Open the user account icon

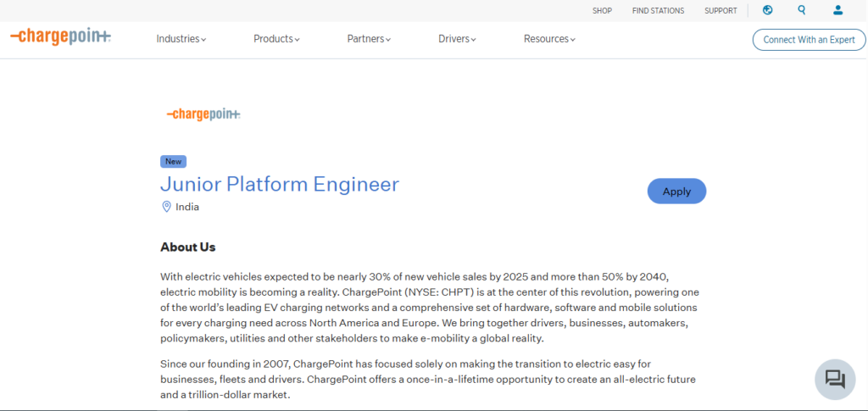click(837, 10)
